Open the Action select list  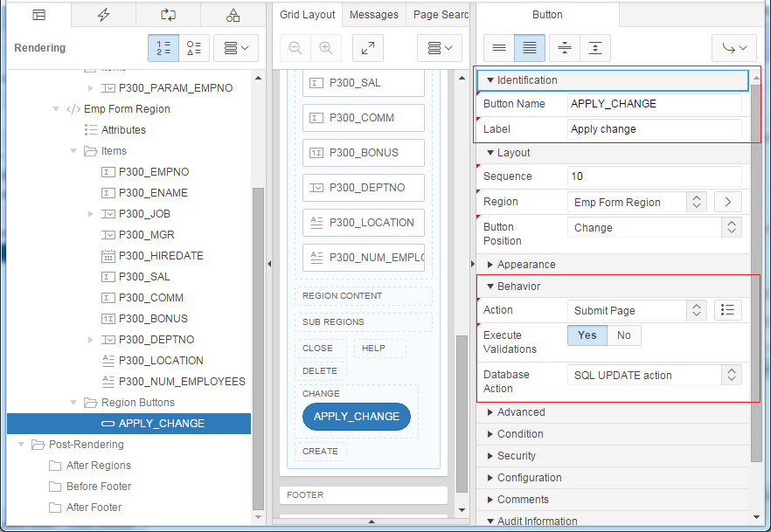tap(637, 310)
